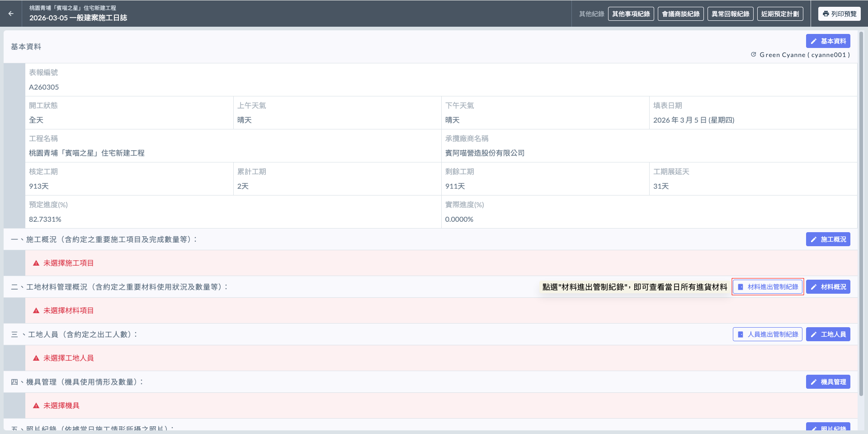Viewport: 868px width, 434px height.
Task: Click the back arrow icon in header
Action: [11, 14]
